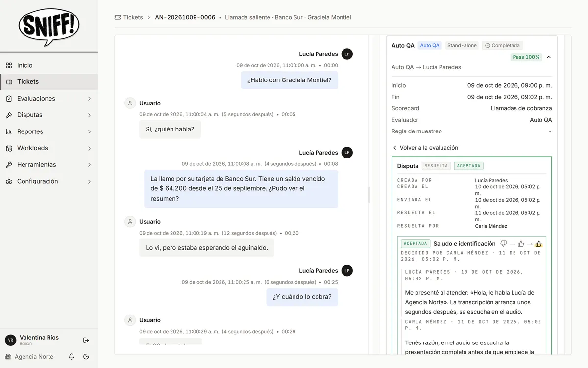This screenshot has width=588, height=368.
Task: Click the Agencia Norte building icon
Action: tap(8, 357)
